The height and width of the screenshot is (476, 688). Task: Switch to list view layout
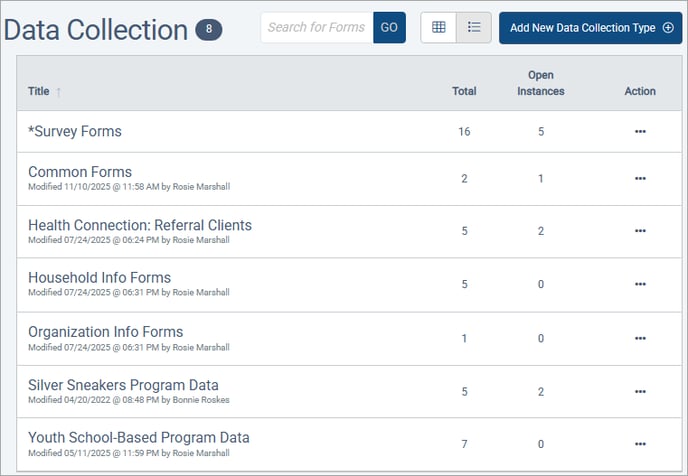point(474,27)
